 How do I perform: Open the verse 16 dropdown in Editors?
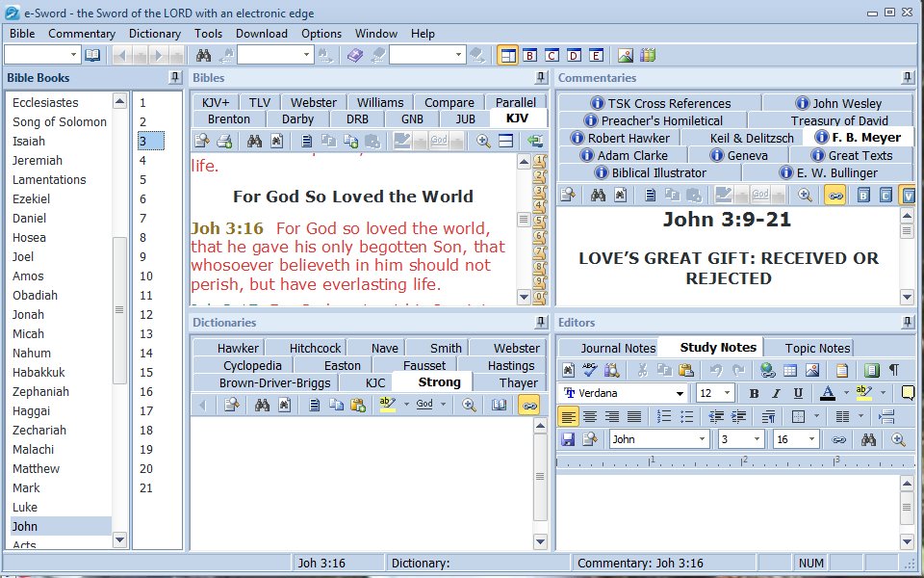[x=811, y=439]
